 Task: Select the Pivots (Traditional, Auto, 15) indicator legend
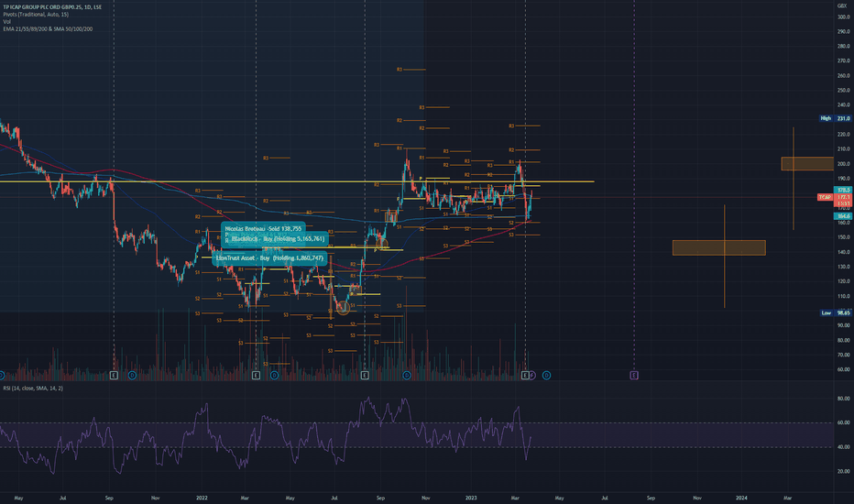tap(36, 14)
